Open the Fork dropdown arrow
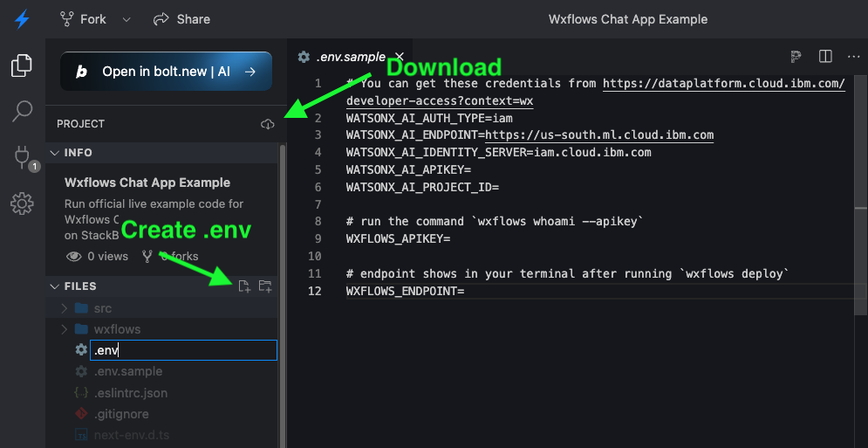The image size is (868, 448). click(126, 19)
